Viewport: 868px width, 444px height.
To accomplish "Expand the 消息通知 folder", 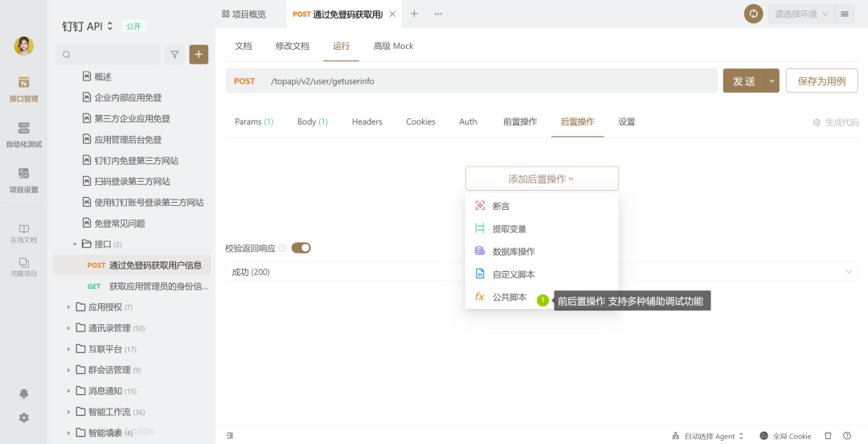I will click(x=68, y=391).
